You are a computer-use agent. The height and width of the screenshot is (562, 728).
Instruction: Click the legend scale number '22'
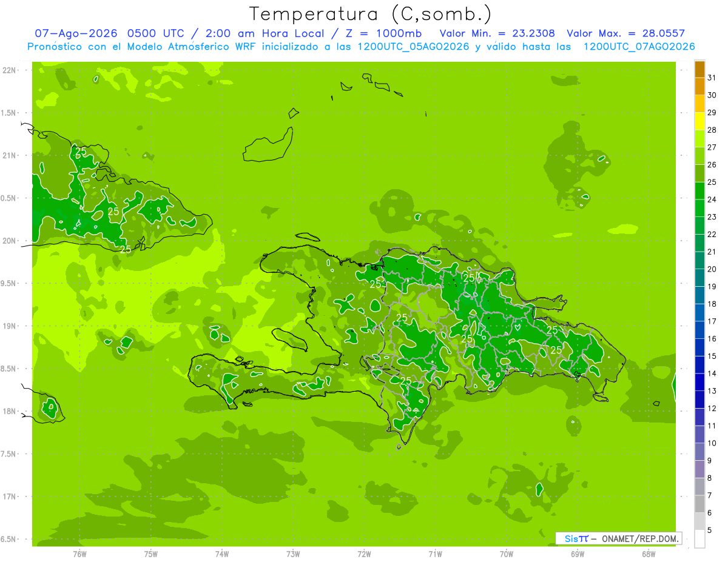(x=712, y=234)
